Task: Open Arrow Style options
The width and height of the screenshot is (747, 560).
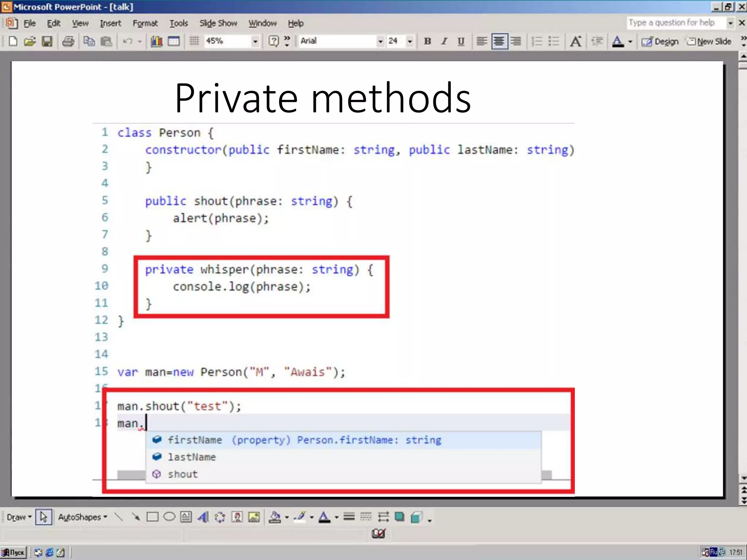Action: (383, 517)
